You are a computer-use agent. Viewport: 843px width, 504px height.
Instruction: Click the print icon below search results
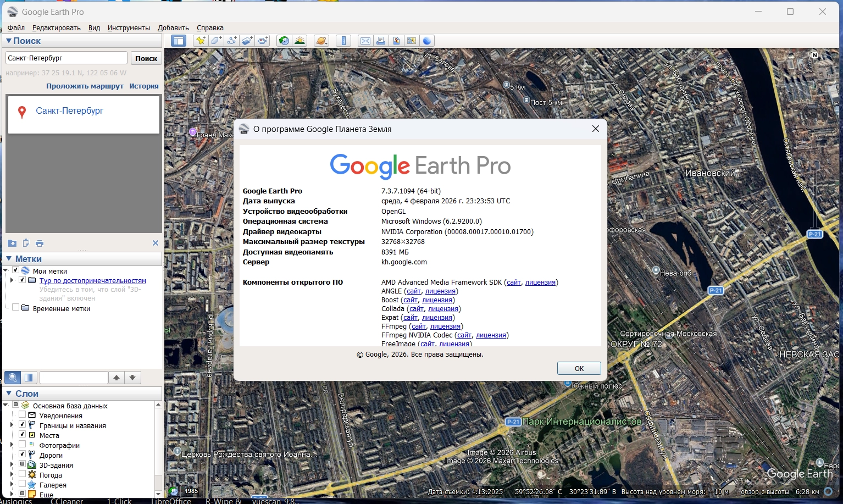[40, 243]
